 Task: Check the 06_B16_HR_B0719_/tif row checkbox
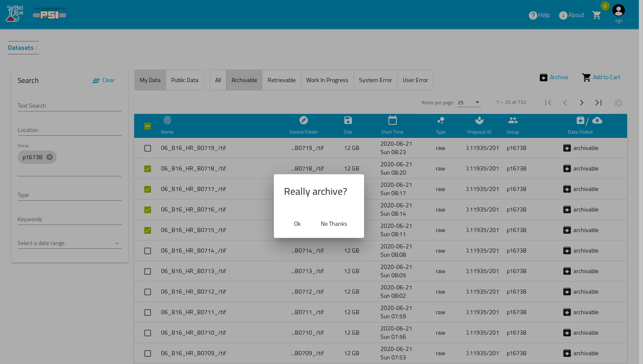tap(148, 148)
